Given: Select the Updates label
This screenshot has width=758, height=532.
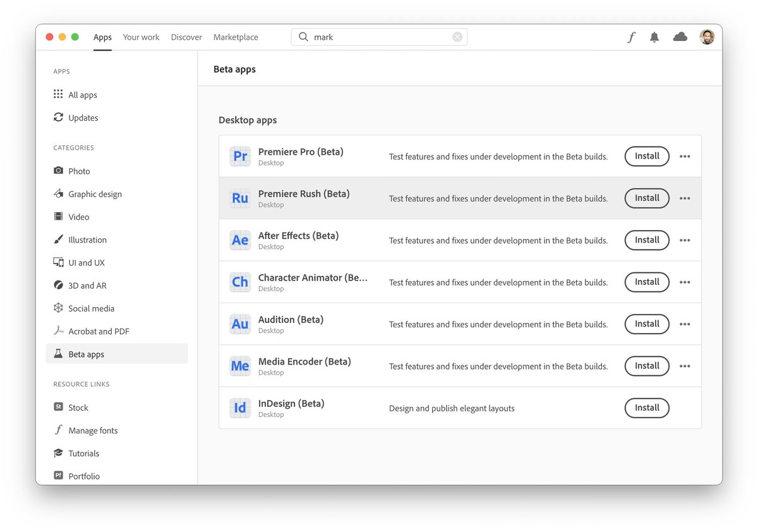Looking at the screenshot, I should tap(83, 118).
